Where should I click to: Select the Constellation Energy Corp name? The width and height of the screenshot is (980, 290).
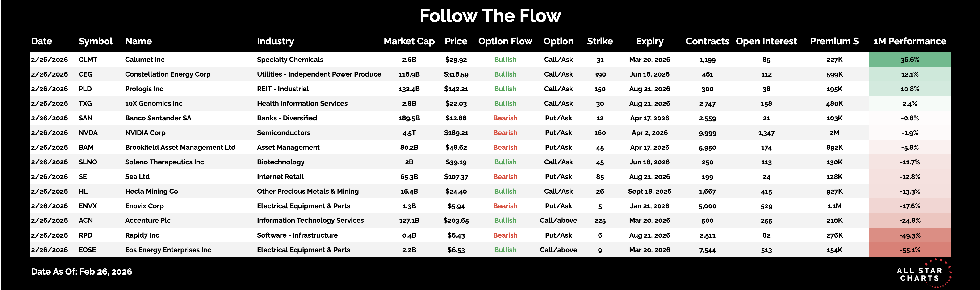click(168, 74)
